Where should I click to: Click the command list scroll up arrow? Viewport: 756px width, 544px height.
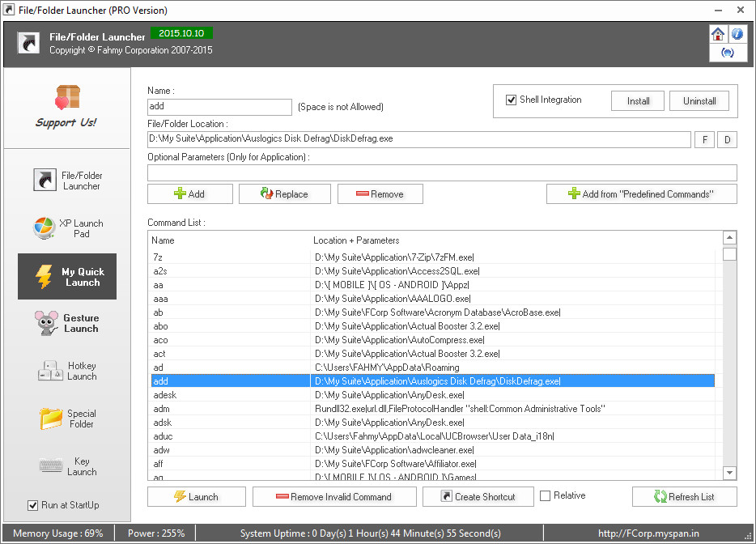click(x=730, y=238)
